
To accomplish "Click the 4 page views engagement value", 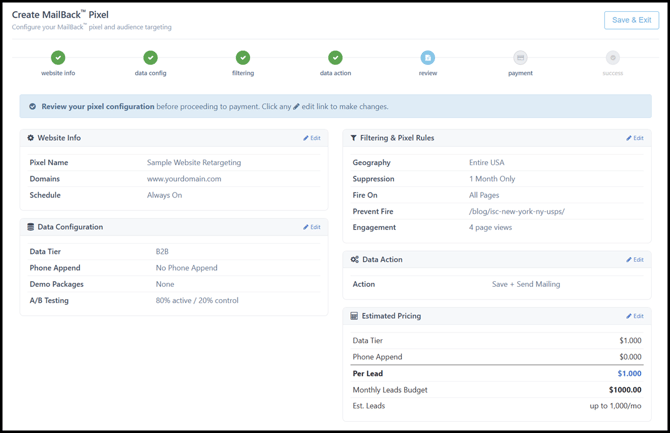I will tap(491, 227).
